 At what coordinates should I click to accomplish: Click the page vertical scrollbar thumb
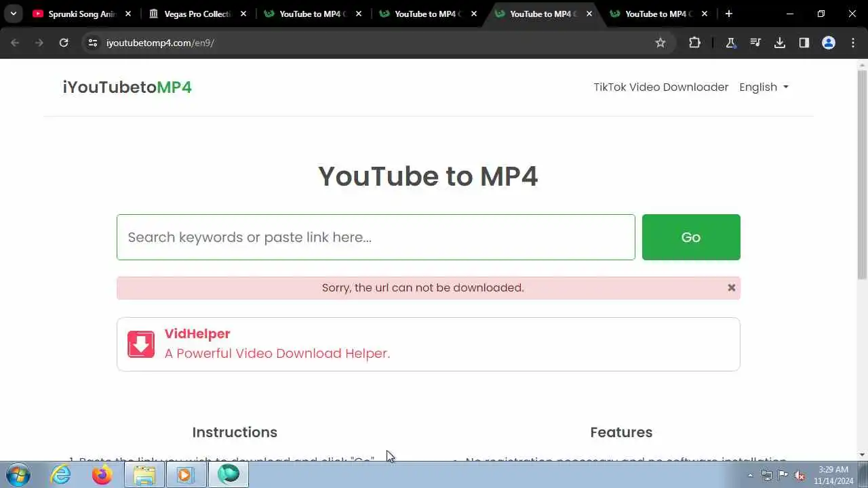coord(862,175)
